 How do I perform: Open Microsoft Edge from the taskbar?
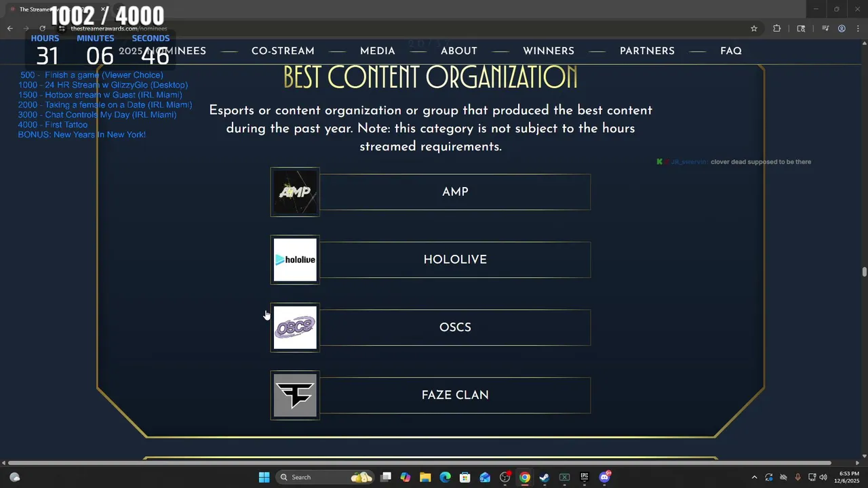(445, 477)
